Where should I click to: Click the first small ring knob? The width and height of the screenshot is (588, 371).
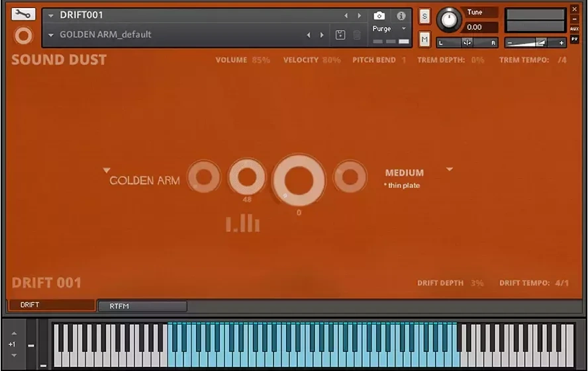tap(204, 177)
